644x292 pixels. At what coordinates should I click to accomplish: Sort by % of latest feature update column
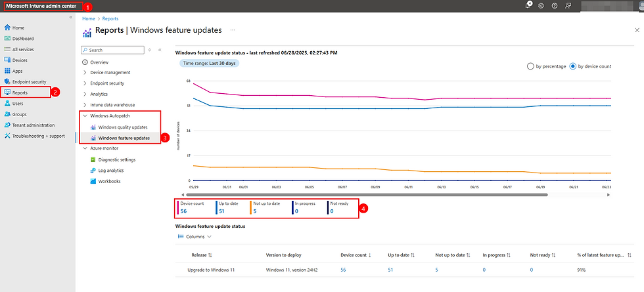(604, 255)
